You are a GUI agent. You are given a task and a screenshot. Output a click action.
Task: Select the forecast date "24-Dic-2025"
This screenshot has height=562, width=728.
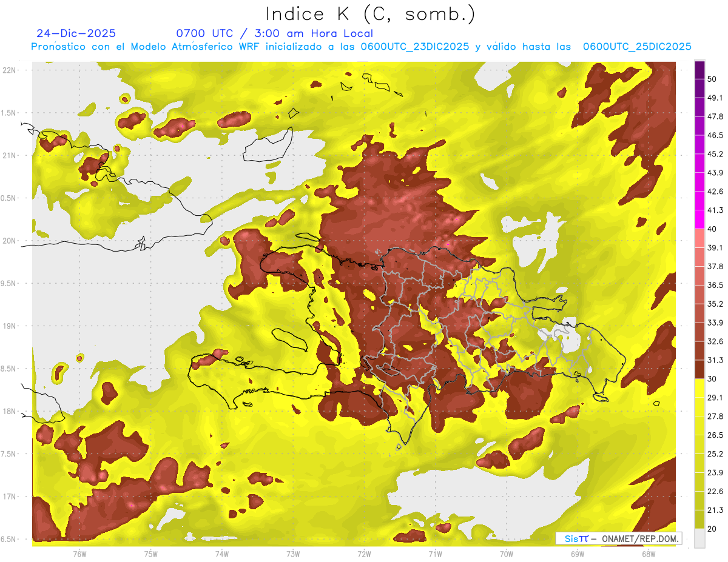coord(76,33)
